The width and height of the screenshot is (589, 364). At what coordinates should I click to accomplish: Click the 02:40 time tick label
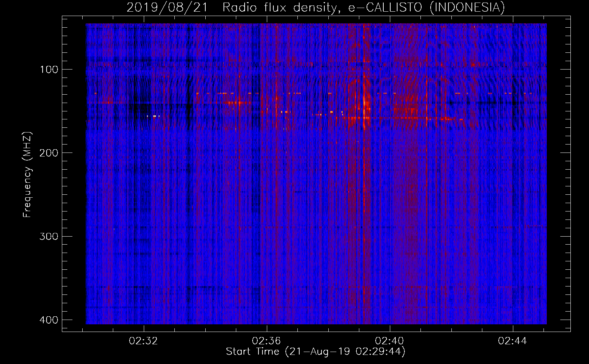(390, 341)
